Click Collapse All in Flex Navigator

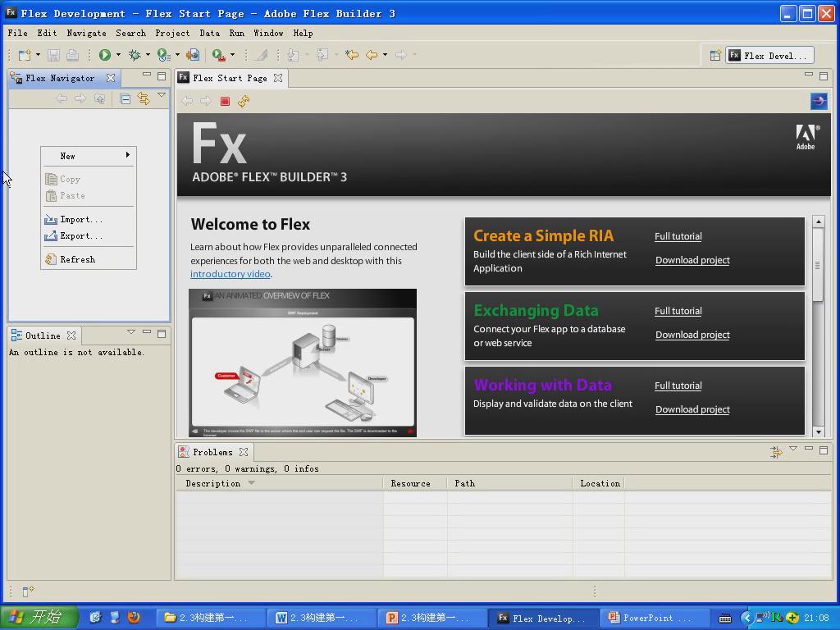click(125, 98)
